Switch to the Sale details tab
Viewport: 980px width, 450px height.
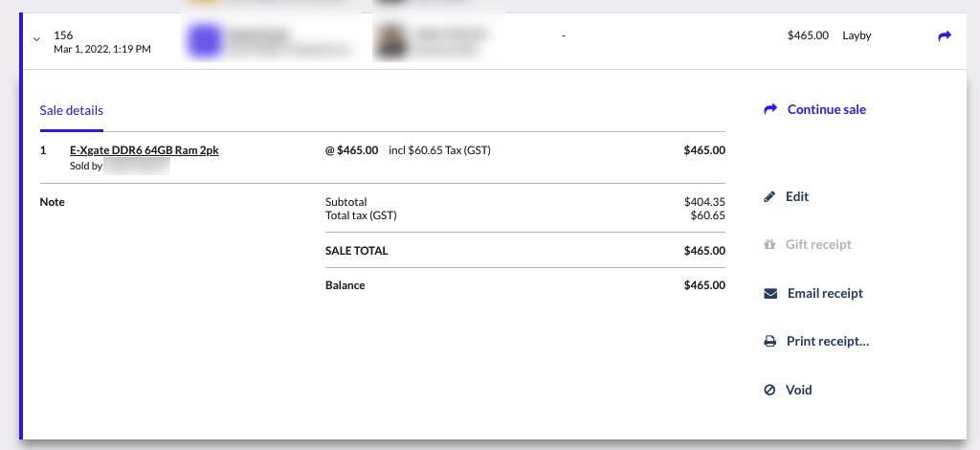click(x=72, y=110)
